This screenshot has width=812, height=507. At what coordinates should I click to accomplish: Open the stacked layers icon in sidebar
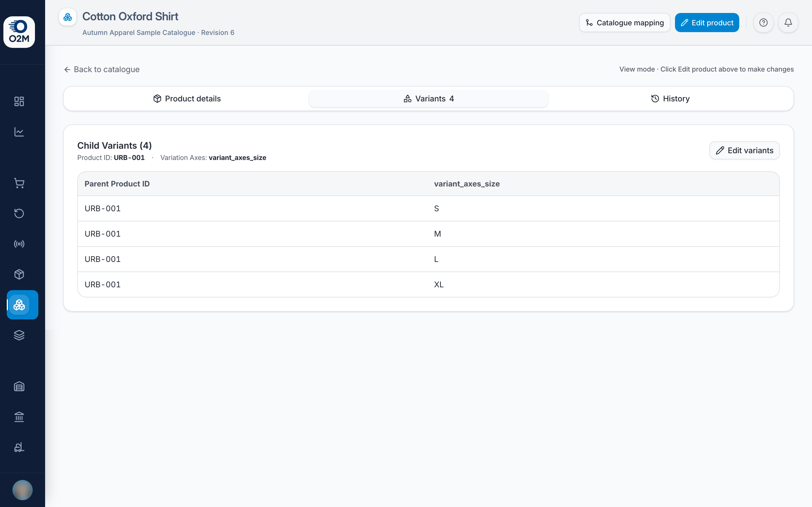[19, 335]
